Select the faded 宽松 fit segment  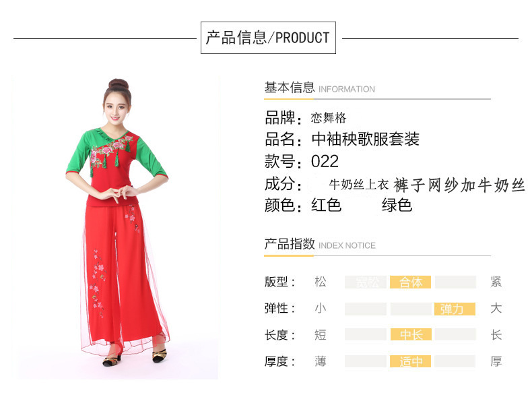pyautogui.click(x=366, y=282)
